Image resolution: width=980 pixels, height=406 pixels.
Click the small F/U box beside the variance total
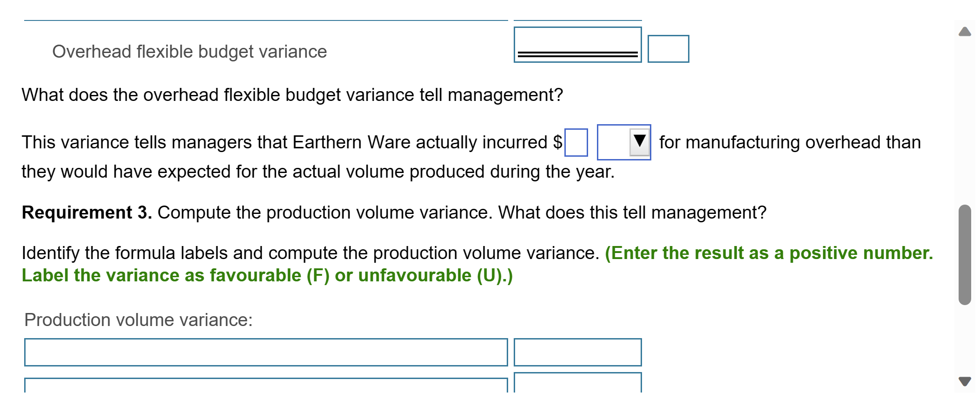668,48
